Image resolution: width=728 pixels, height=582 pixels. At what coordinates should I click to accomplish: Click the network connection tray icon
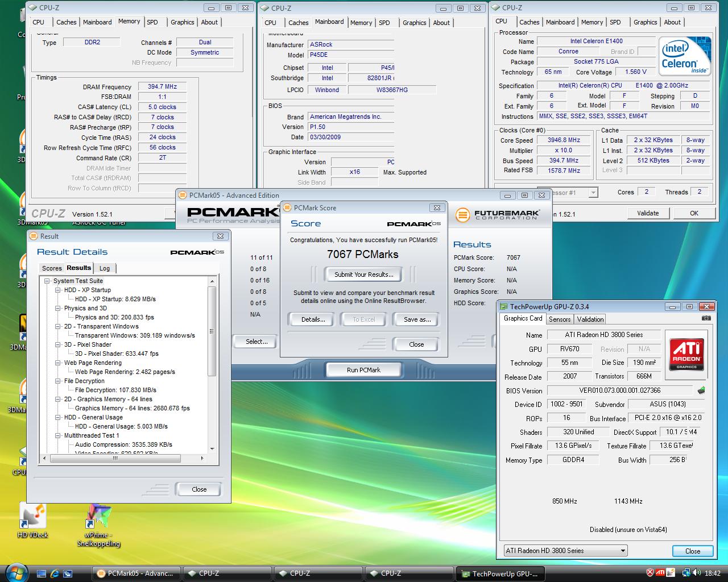point(686,573)
